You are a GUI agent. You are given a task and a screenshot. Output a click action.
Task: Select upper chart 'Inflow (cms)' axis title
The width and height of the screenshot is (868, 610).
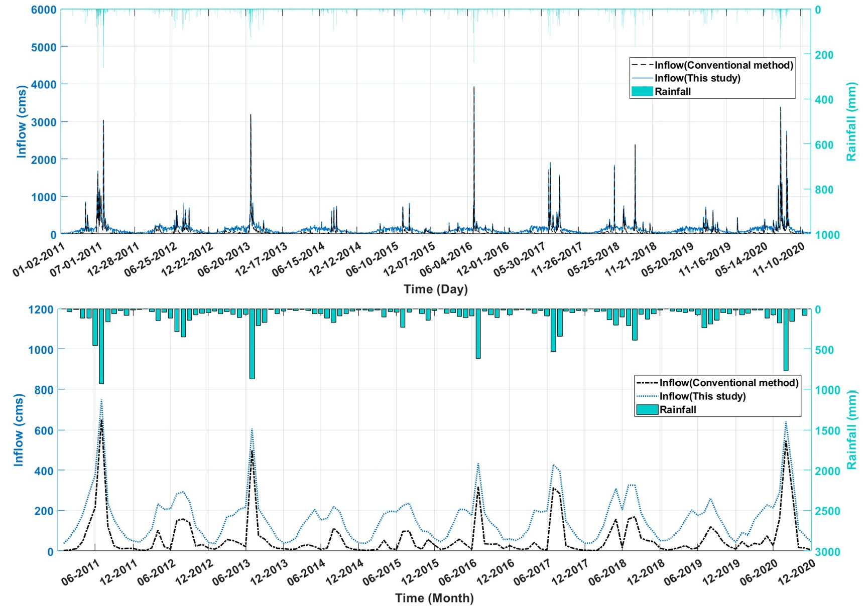click(21, 121)
